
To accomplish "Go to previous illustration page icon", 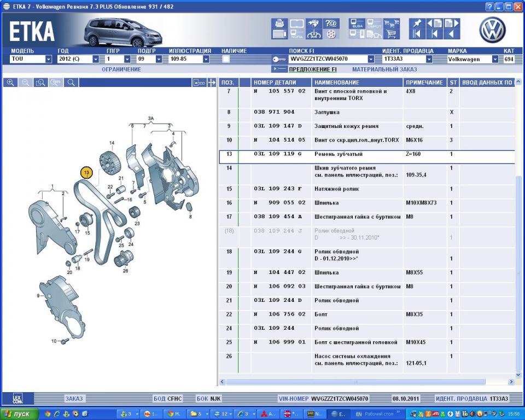I will pyautogui.click(x=434, y=24).
